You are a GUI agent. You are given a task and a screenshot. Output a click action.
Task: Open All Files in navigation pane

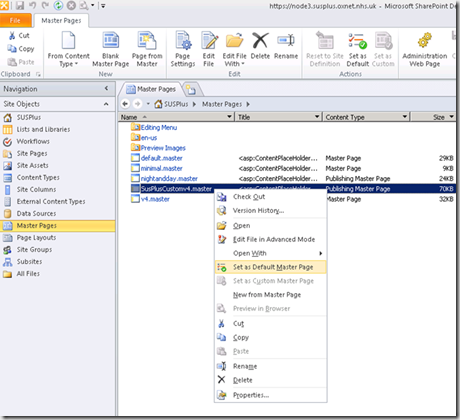(28, 274)
